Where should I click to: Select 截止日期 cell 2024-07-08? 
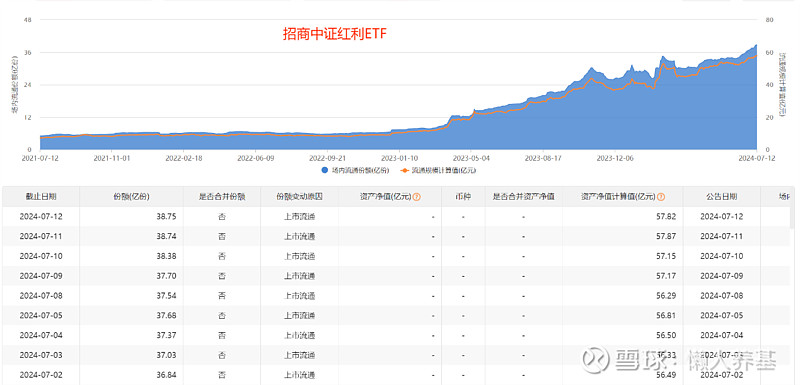pyautogui.click(x=41, y=296)
